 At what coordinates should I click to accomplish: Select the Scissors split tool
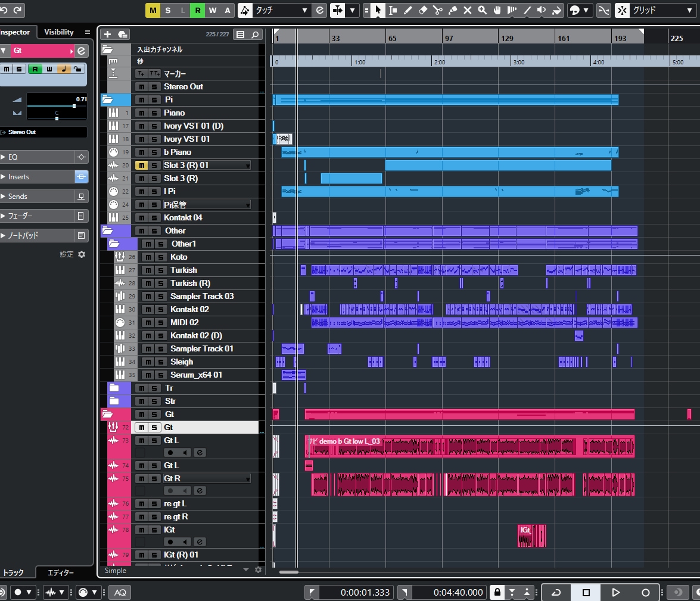pos(437,10)
